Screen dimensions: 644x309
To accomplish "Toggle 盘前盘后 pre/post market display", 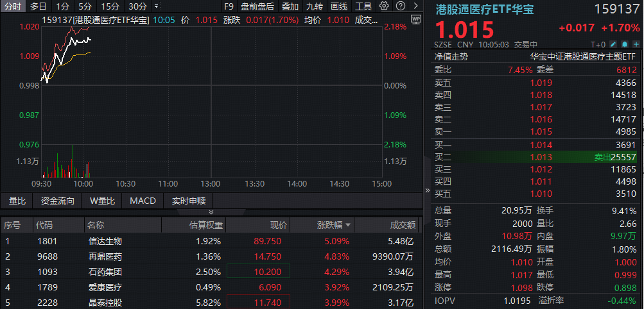I will point(257,6).
